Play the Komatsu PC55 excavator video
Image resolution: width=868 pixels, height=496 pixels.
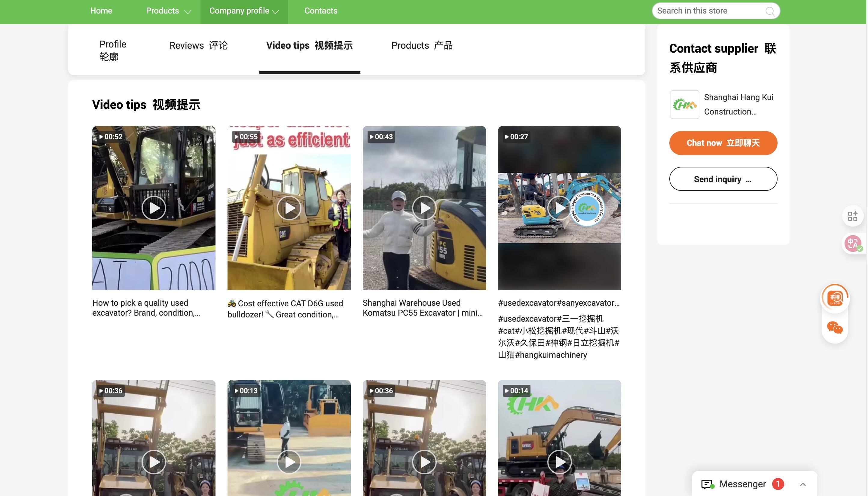coord(424,208)
